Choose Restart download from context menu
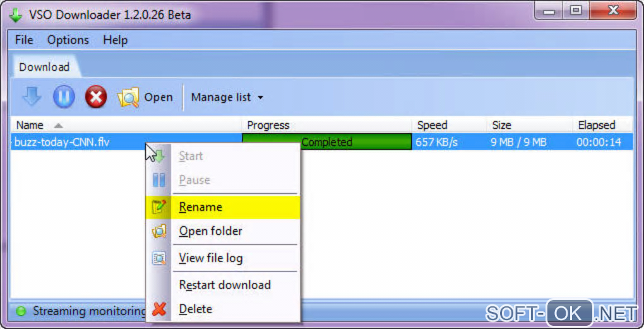The width and height of the screenshot is (644, 329). click(225, 285)
